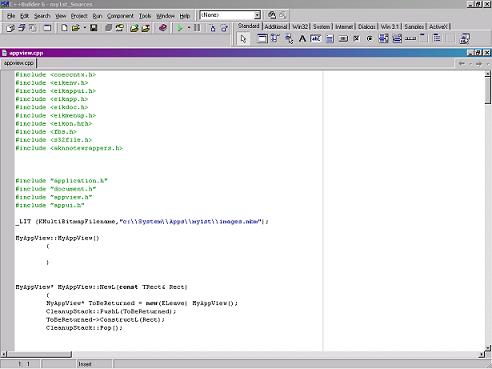This screenshot has width=492, height=369.
Task: Select the RadioGroup component icon
Action: [437, 38]
